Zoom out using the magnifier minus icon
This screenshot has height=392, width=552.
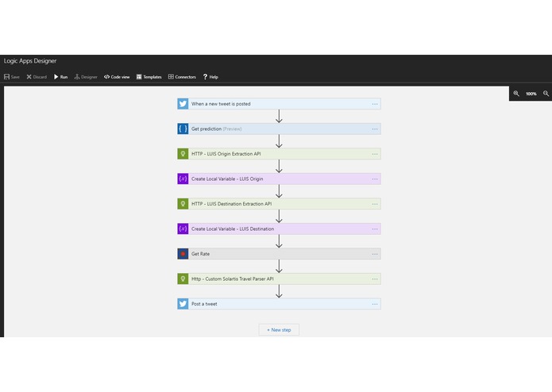pyautogui.click(x=546, y=94)
